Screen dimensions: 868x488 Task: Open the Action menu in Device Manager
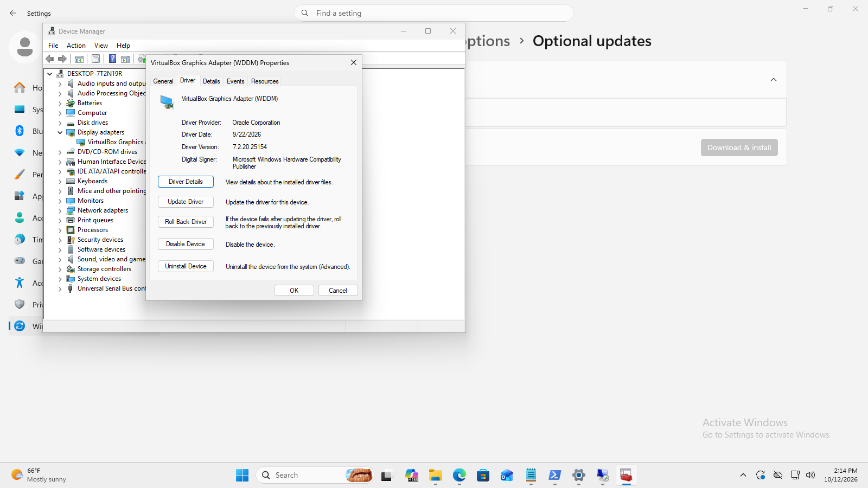(76, 46)
